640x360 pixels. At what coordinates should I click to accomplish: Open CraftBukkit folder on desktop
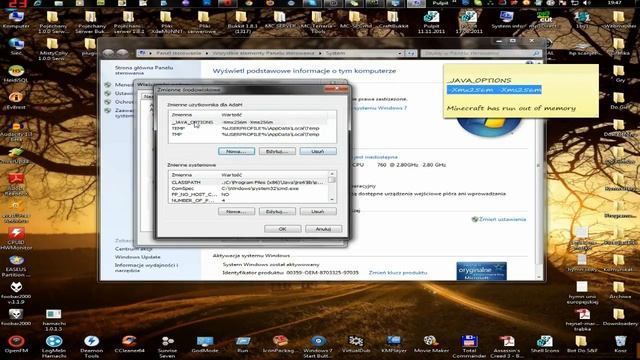(393, 20)
